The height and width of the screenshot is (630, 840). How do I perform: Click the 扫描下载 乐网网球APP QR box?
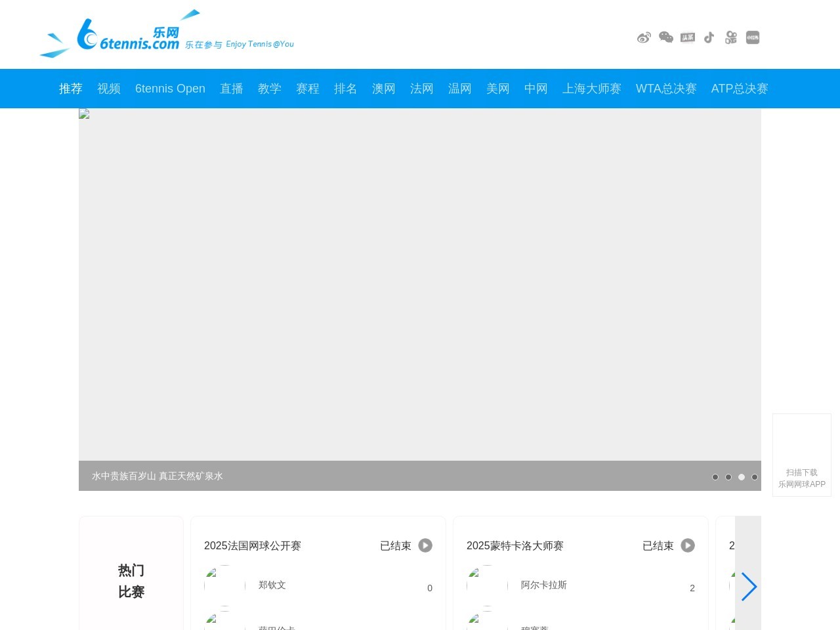[x=802, y=455]
